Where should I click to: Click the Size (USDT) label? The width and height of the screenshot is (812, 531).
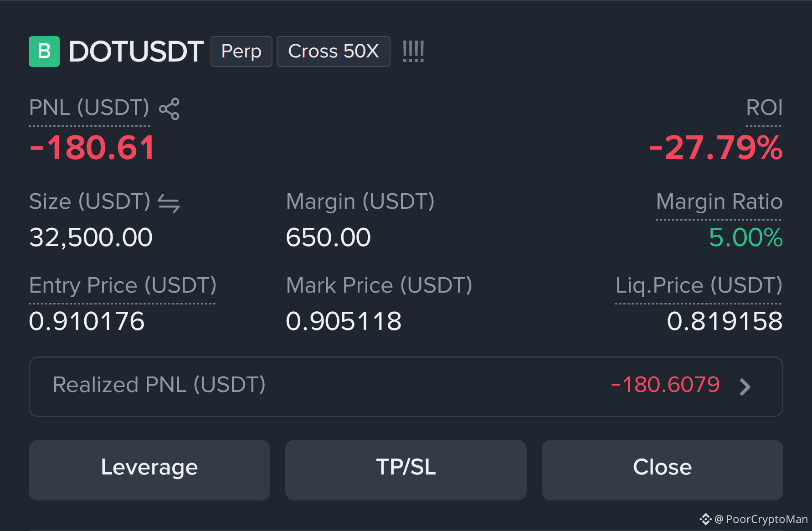89,202
